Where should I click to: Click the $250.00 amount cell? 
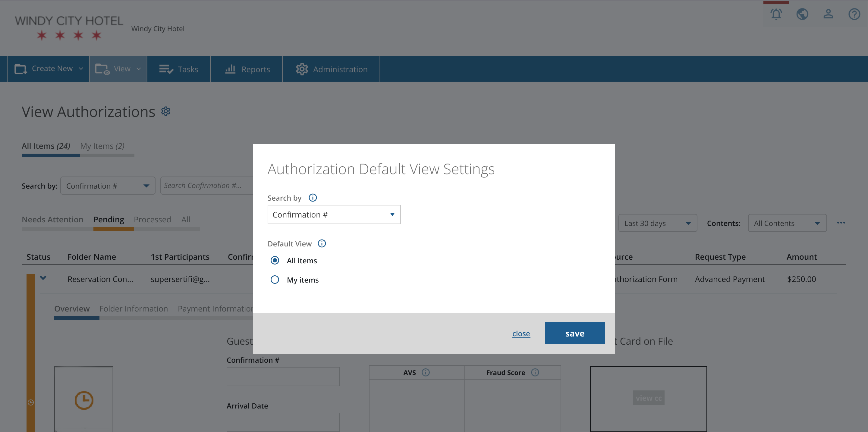(801, 279)
